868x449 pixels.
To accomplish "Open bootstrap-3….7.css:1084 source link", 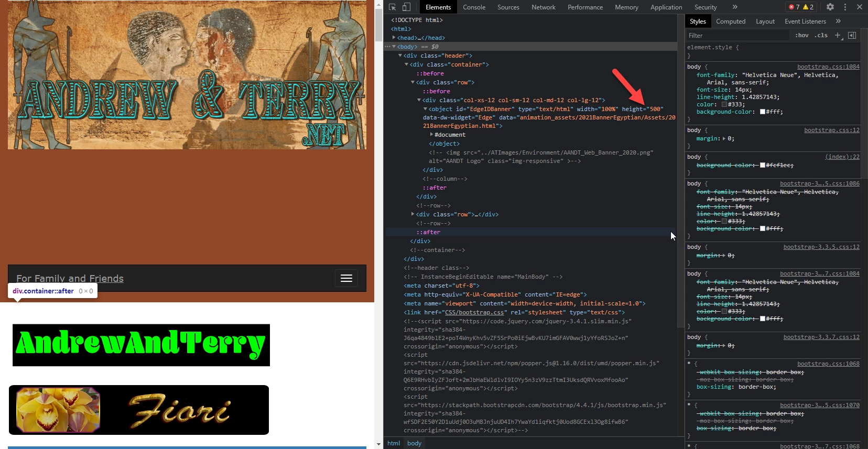I will [x=820, y=273].
